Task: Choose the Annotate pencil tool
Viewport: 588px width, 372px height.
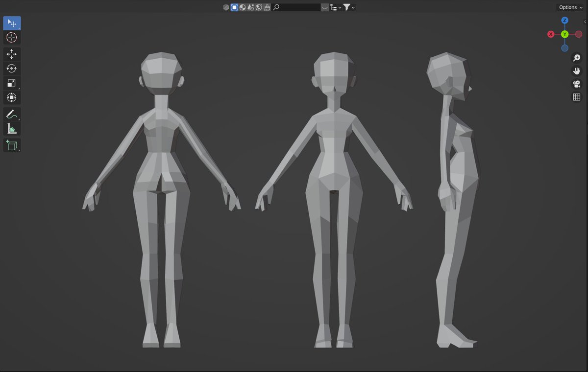Action: tap(12, 115)
